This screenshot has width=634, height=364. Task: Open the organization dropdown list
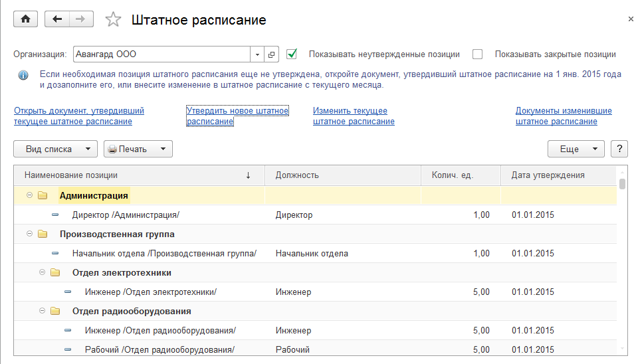(x=258, y=54)
